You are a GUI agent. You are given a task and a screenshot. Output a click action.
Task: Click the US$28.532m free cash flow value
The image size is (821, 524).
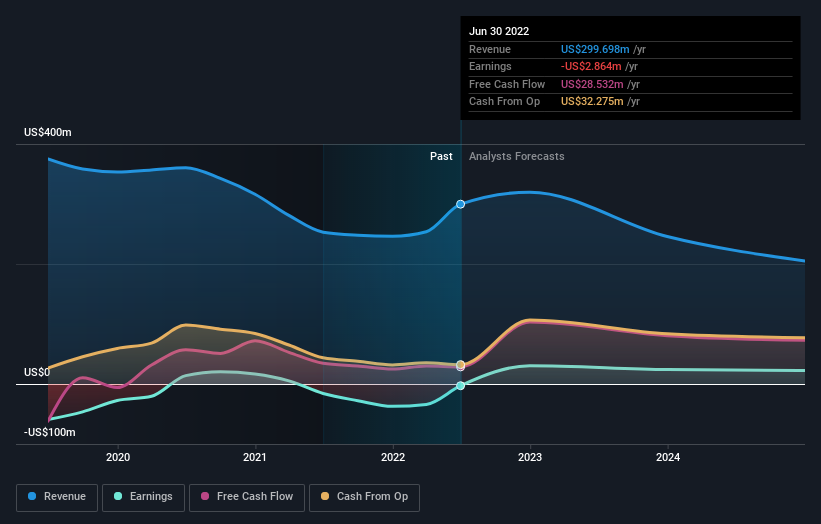point(592,84)
